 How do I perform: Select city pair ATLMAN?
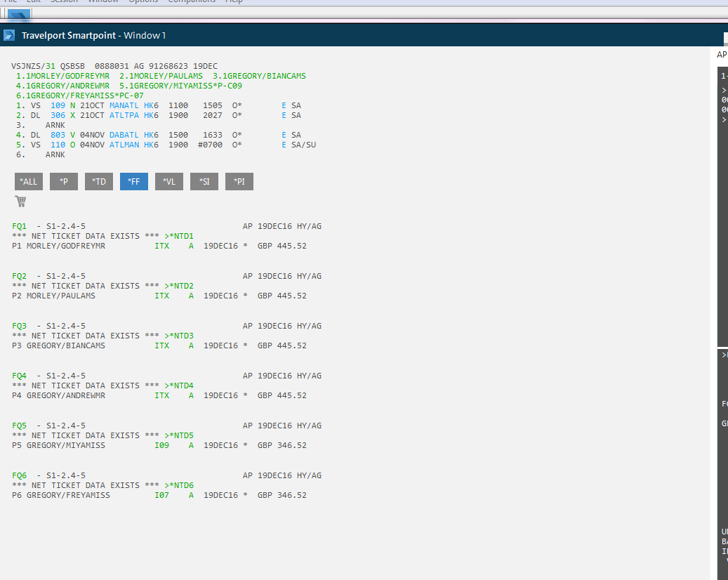pyautogui.click(x=124, y=145)
